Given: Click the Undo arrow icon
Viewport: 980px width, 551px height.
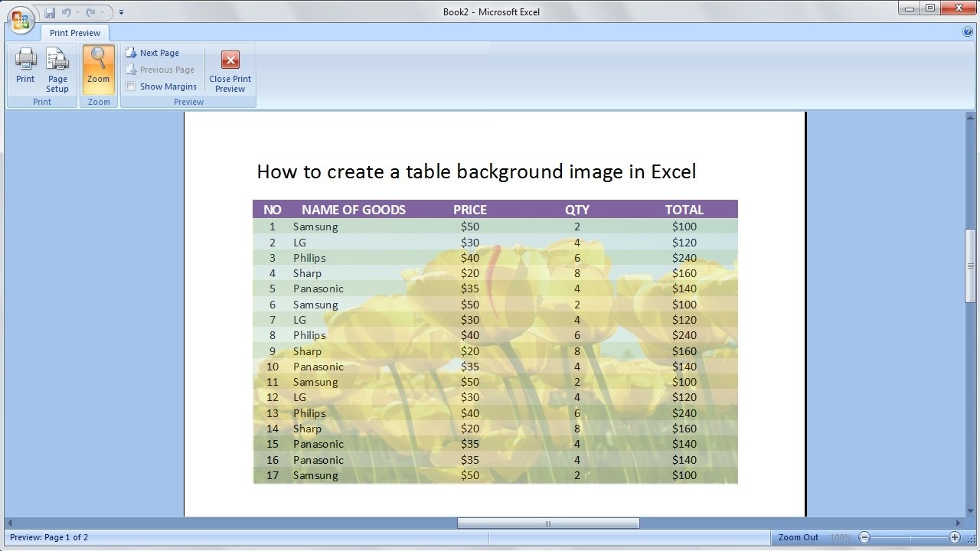Looking at the screenshot, I should tap(66, 12).
